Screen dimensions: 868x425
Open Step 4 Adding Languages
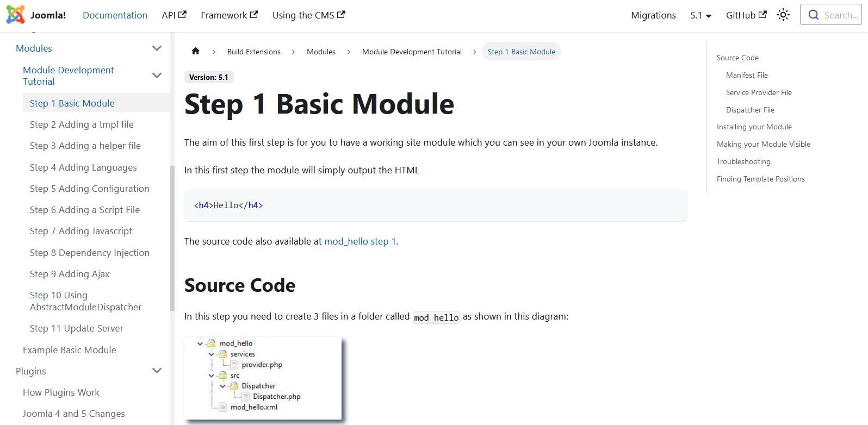(x=83, y=167)
